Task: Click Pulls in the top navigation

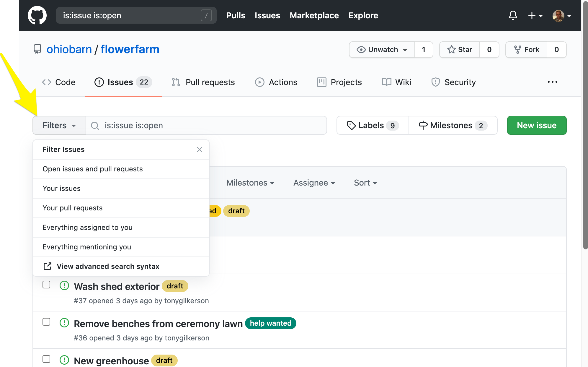Action: 236,15
